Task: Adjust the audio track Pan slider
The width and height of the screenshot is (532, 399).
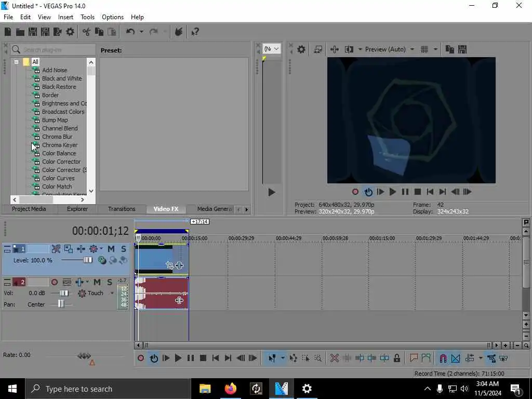Action: (61, 304)
